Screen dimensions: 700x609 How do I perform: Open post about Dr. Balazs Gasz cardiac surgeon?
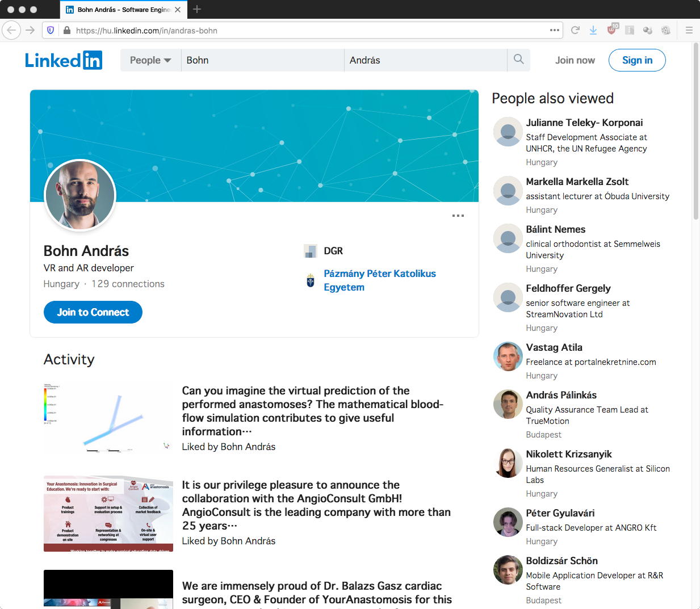(317, 593)
